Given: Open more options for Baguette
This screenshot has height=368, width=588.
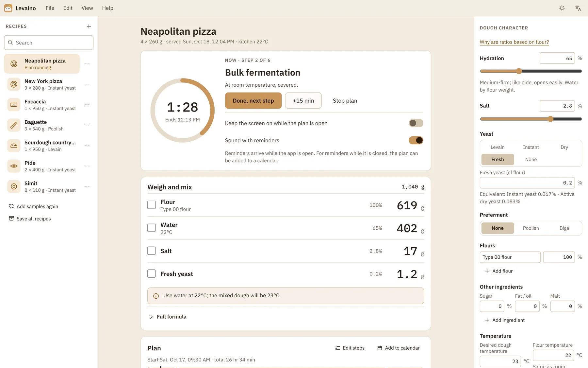Looking at the screenshot, I should (x=87, y=125).
